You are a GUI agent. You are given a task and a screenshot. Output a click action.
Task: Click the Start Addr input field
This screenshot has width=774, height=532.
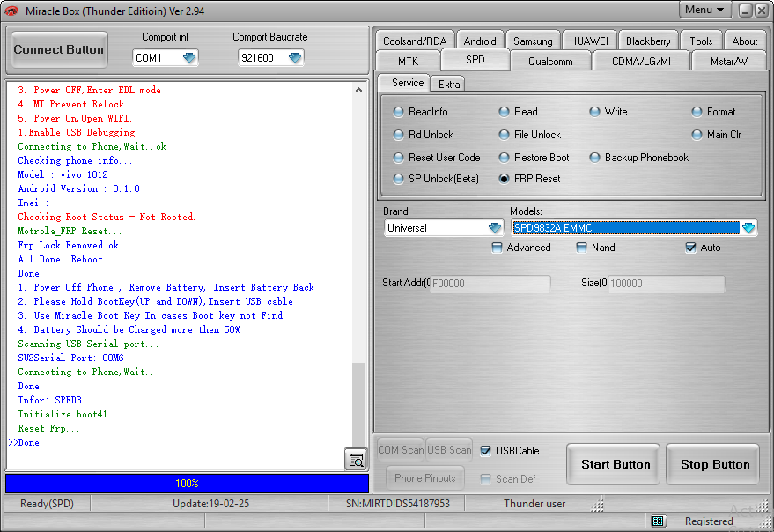490,284
